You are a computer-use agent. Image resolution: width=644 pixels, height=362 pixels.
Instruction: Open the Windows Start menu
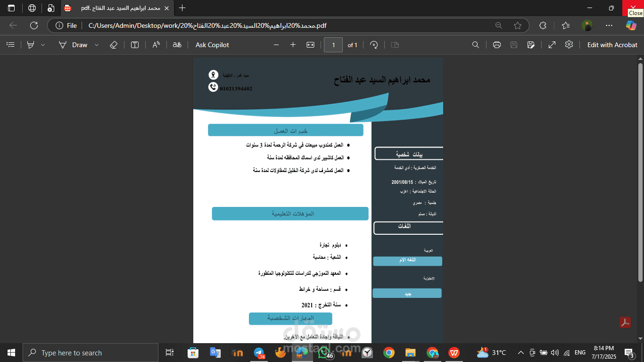[11, 353]
